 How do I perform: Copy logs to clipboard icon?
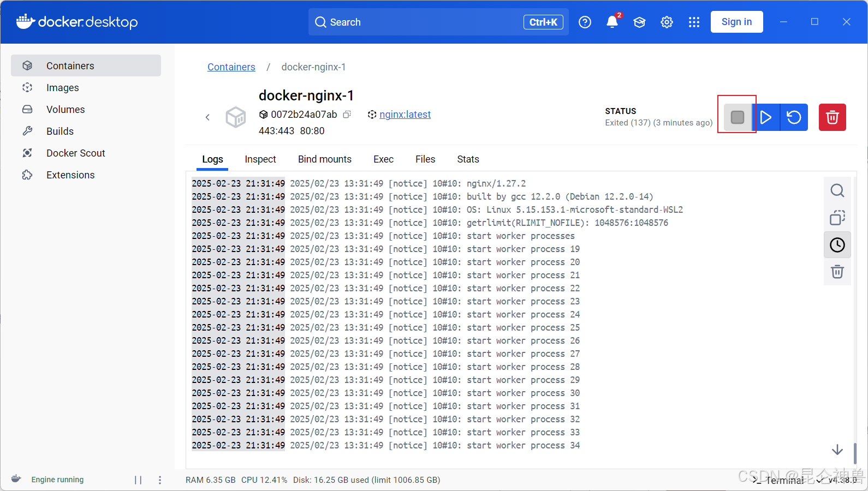coord(837,218)
